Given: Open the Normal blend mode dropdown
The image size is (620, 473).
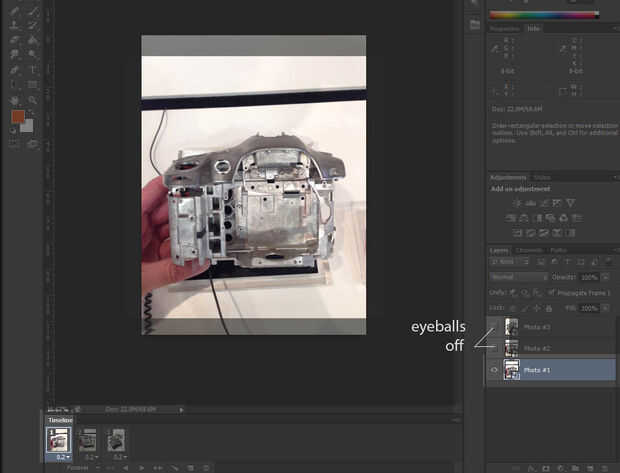Looking at the screenshot, I should pyautogui.click(x=519, y=277).
